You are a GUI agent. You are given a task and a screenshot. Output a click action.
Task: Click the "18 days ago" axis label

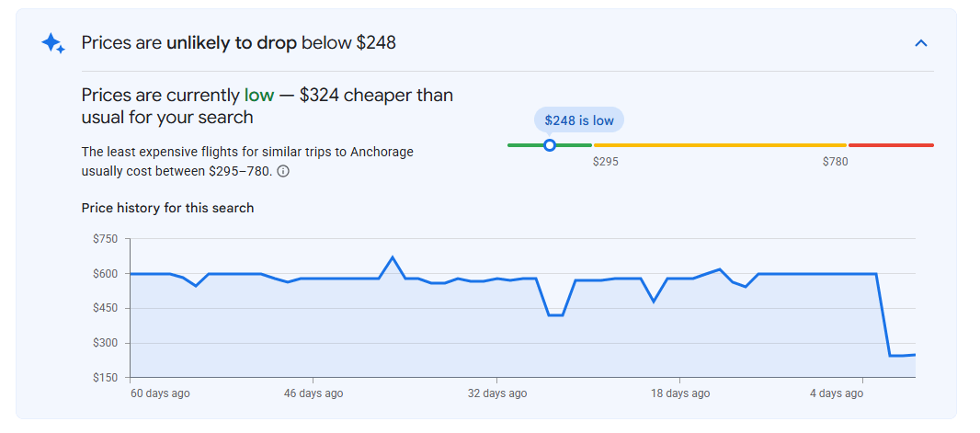click(680, 393)
